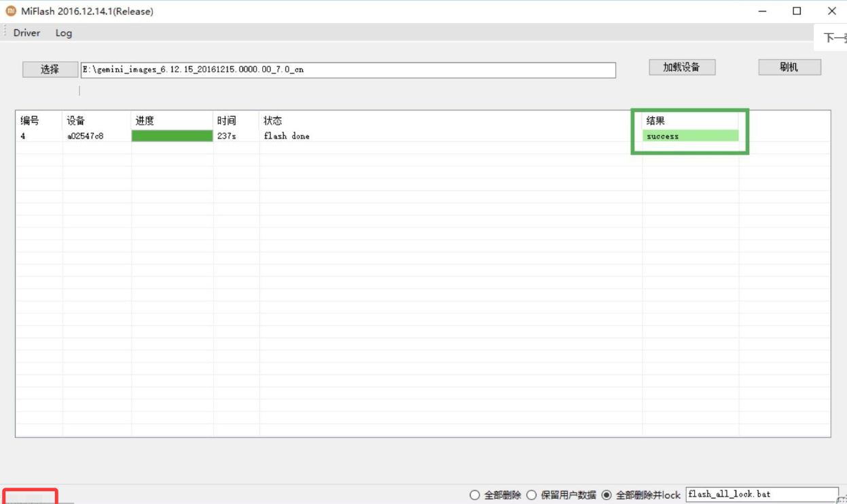Open the Log menu
The width and height of the screenshot is (847, 504).
pos(64,33)
